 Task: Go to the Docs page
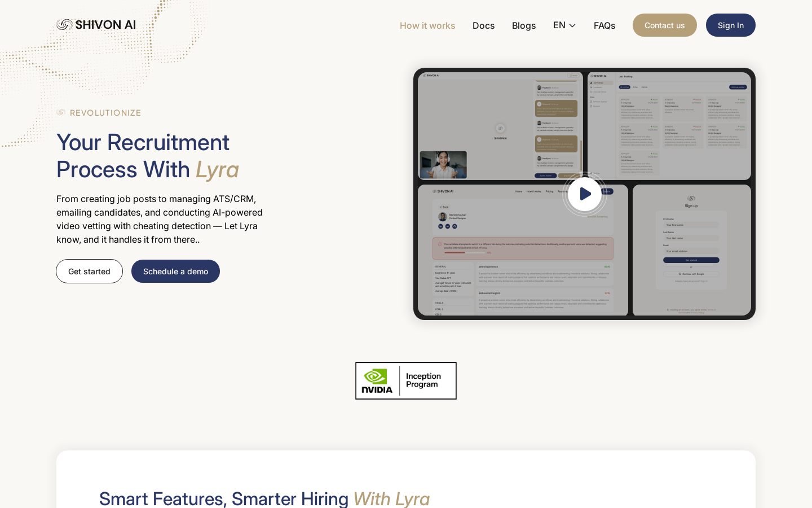[x=483, y=25]
